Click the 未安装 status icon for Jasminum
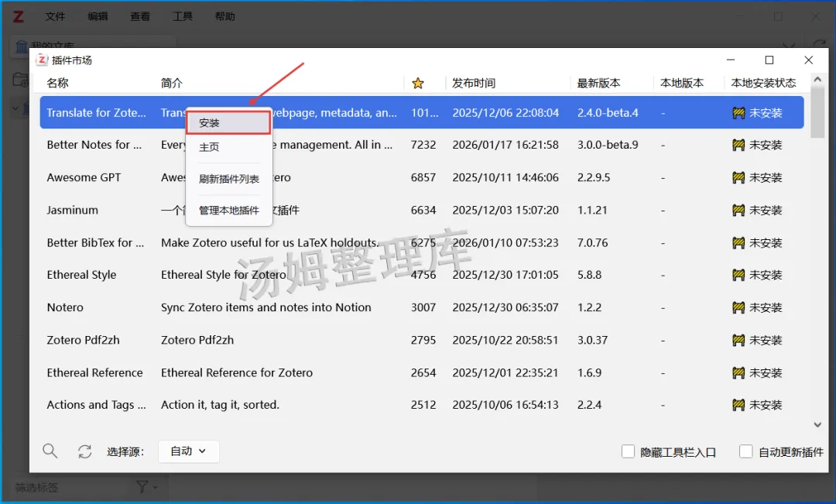The width and height of the screenshot is (836, 504). (x=738, y=210)
